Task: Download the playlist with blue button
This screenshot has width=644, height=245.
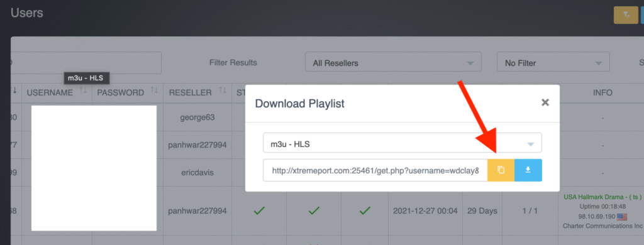Action: point(528,170)
